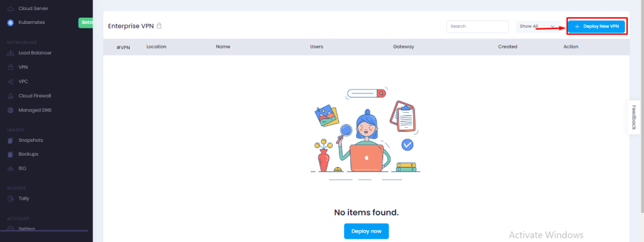Click the Load Balancer icon in sidebar
This screenshot has width=644, height=242.
[x=11, y=53]
